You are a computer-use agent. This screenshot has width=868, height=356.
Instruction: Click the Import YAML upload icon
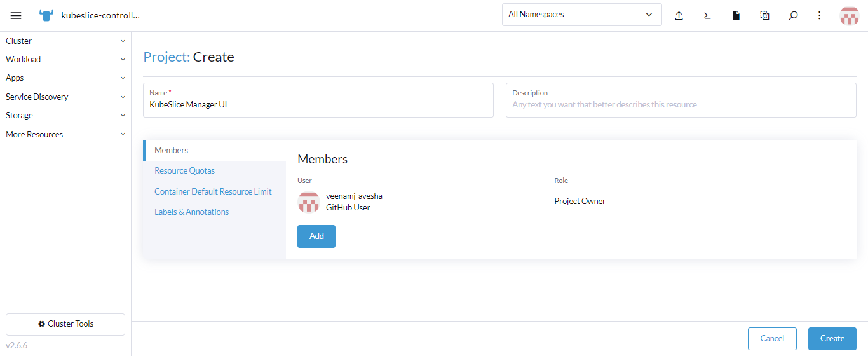679,15
